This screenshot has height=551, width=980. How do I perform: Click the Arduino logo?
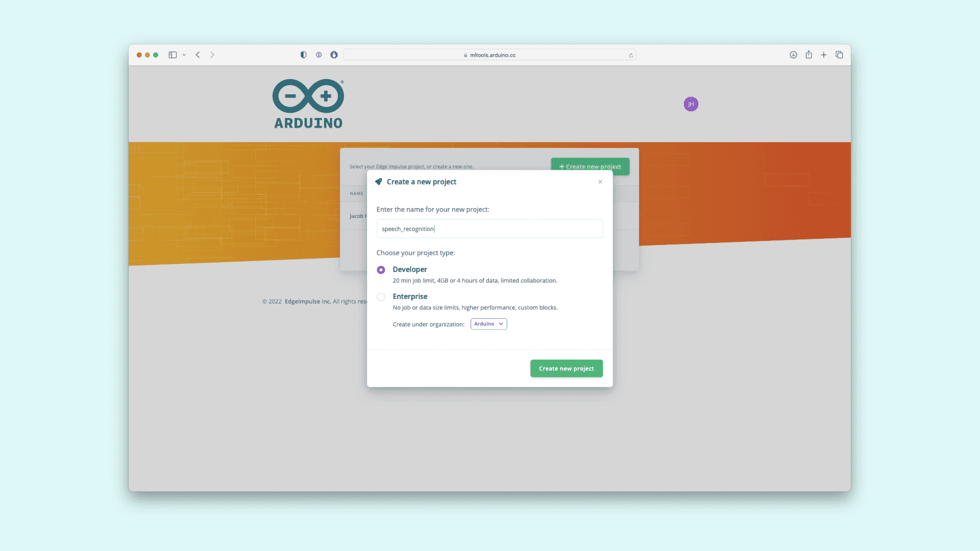click(308, 104)
